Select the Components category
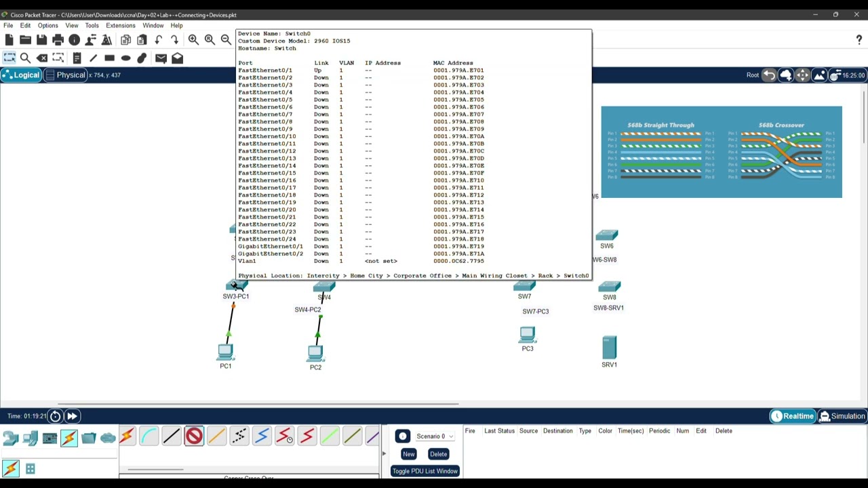 (50, 438)
